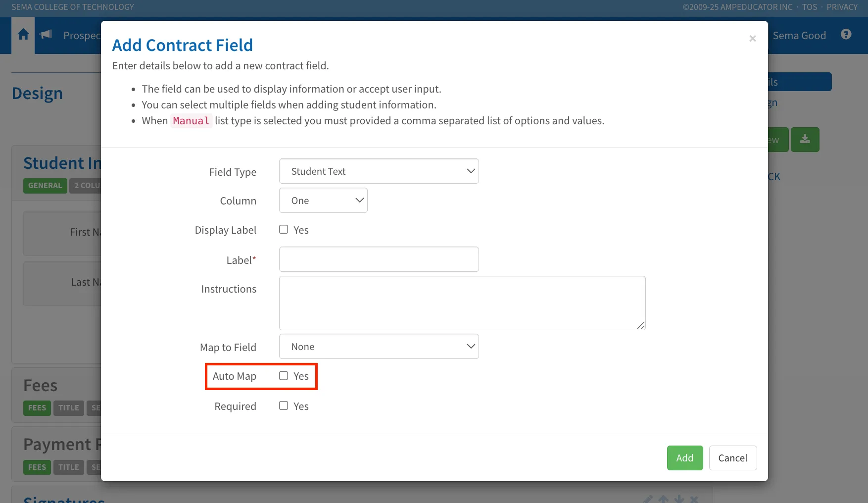
Task: Click the green Add button
Action: pyautogui.click(x=685, y=458)
